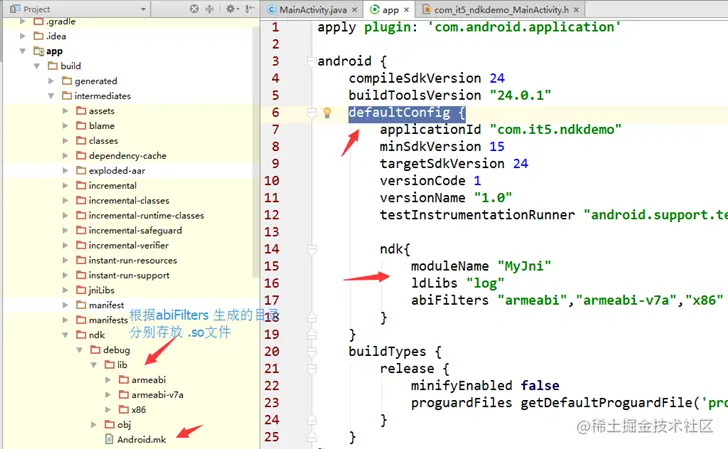The image size is (728, 449).
Task: Expand the generated folder arrow
Action: 51,81
